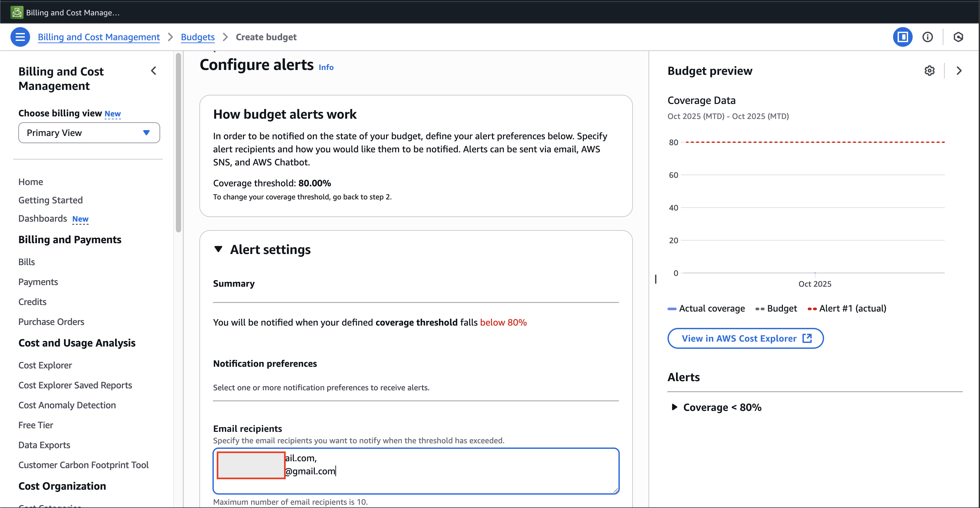
Task: Open the hamburger navigation menu
Action: 20,37
